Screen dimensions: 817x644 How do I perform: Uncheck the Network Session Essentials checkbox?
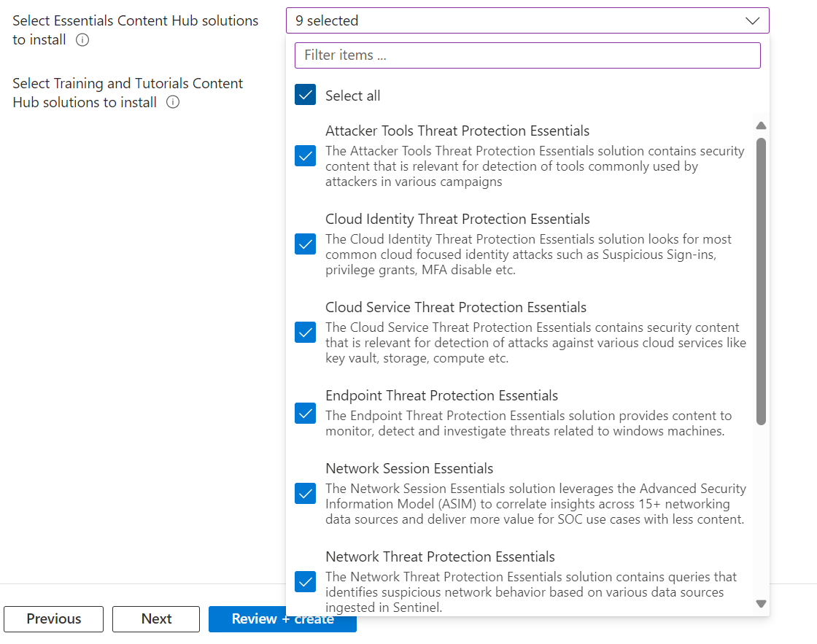point(306,494)
